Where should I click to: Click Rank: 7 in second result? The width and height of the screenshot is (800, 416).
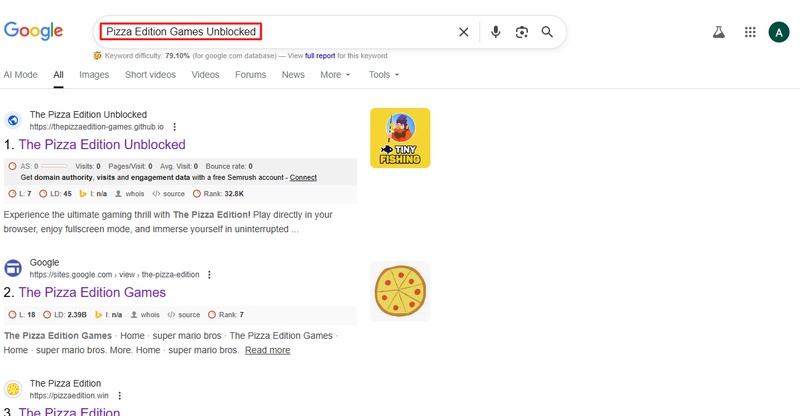tap(227, 315)
